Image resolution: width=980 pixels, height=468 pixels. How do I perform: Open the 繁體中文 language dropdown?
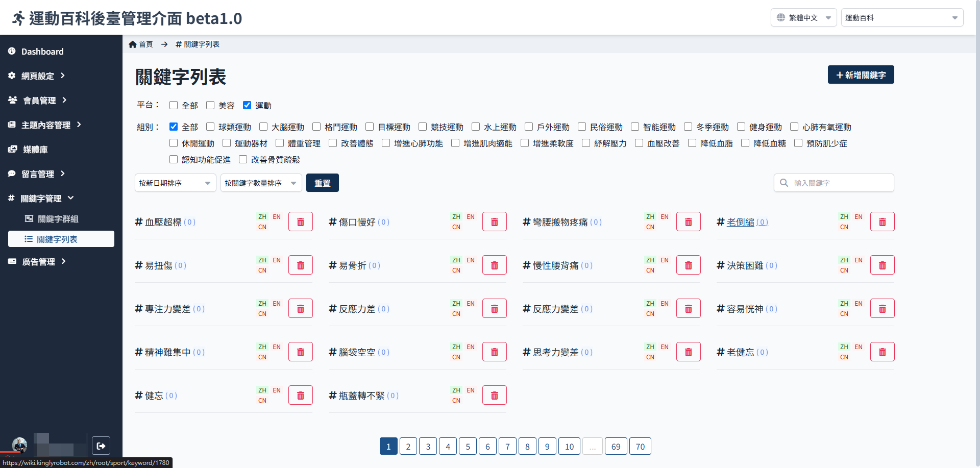pyautogui.click(x=804, y=17)
